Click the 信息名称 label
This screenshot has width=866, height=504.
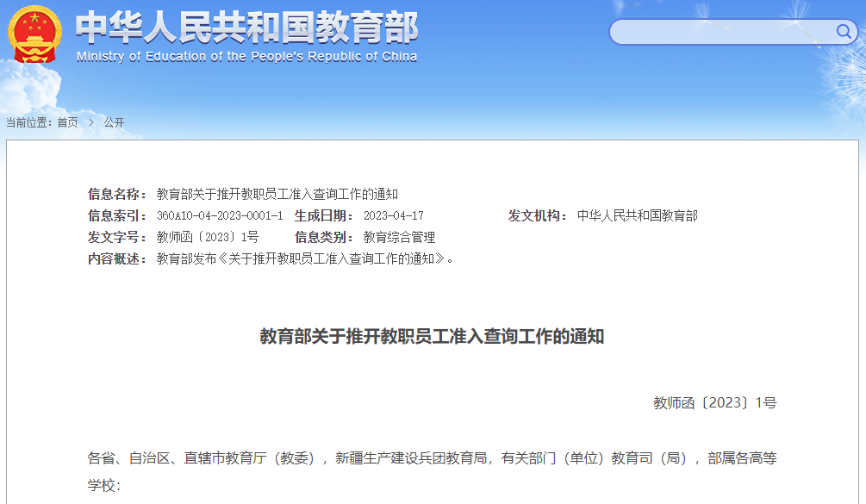point(117,195)
